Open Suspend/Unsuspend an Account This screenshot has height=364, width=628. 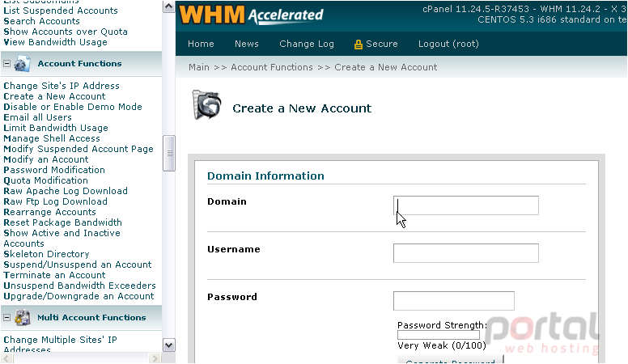[78, 265]
